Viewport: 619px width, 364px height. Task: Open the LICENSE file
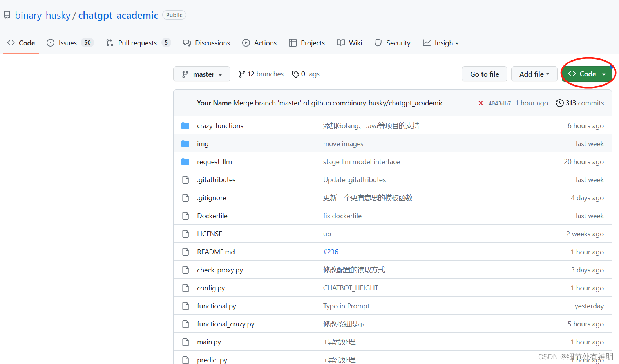(x=210, y=234)
